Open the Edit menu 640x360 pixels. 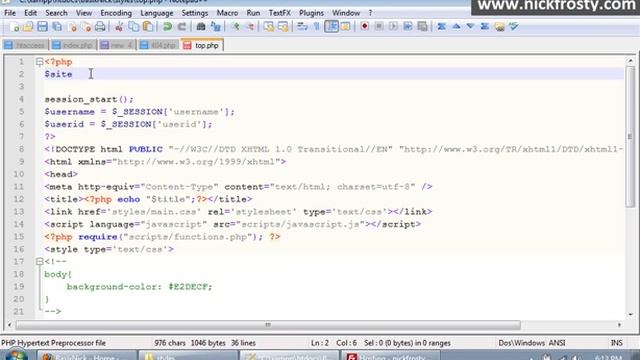click(30, 13)
